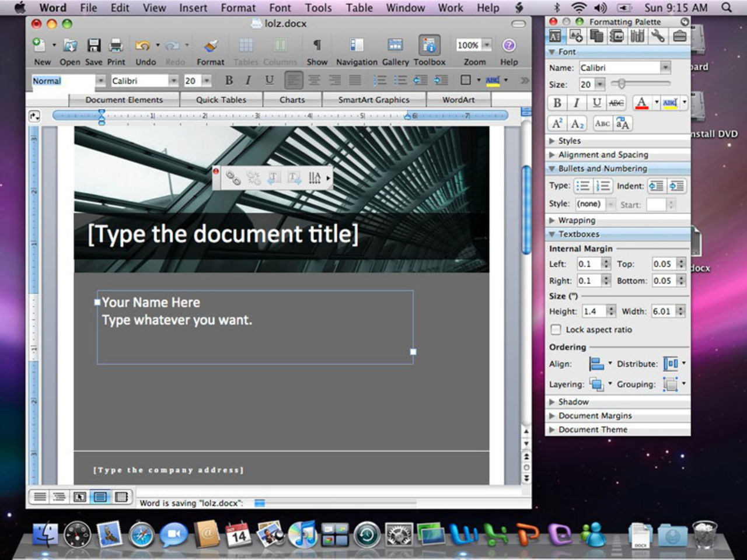Expand the Styles section
Screen dimensions: 747x560
pos(569,141)
